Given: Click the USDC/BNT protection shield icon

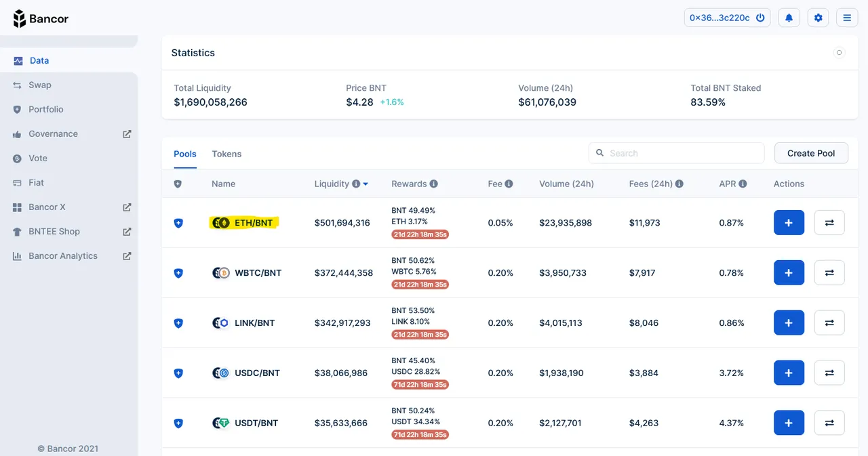Looking at the screenshot, I should pos(178,373).
